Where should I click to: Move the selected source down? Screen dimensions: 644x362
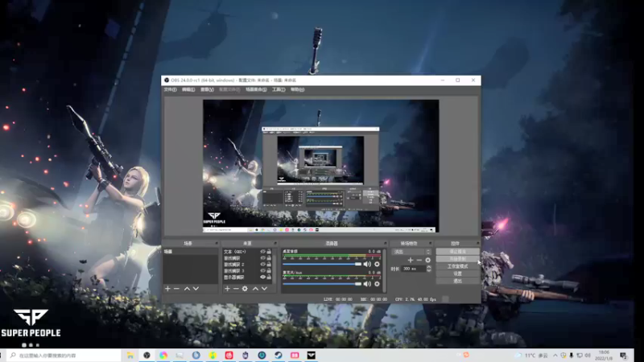[264, 289]
